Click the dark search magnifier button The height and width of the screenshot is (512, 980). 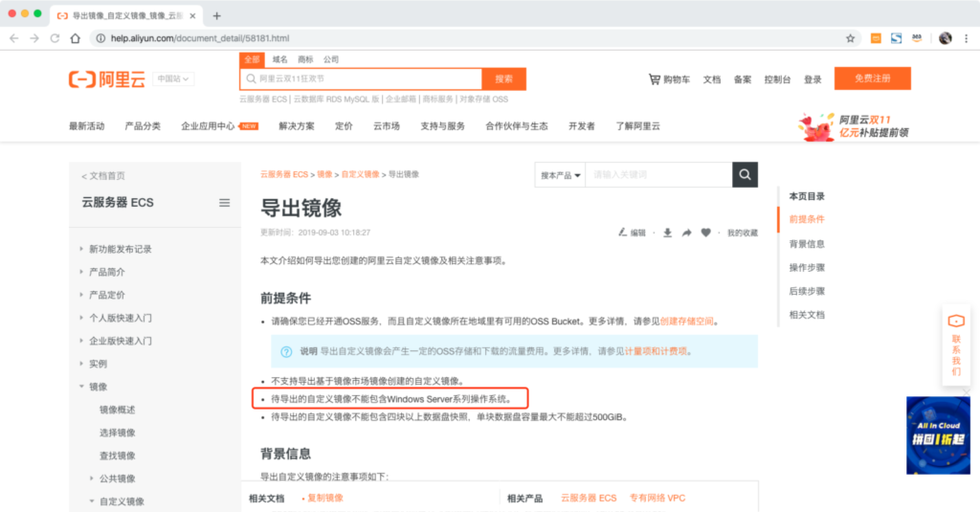pyautogui.click(x=745, y=175)
